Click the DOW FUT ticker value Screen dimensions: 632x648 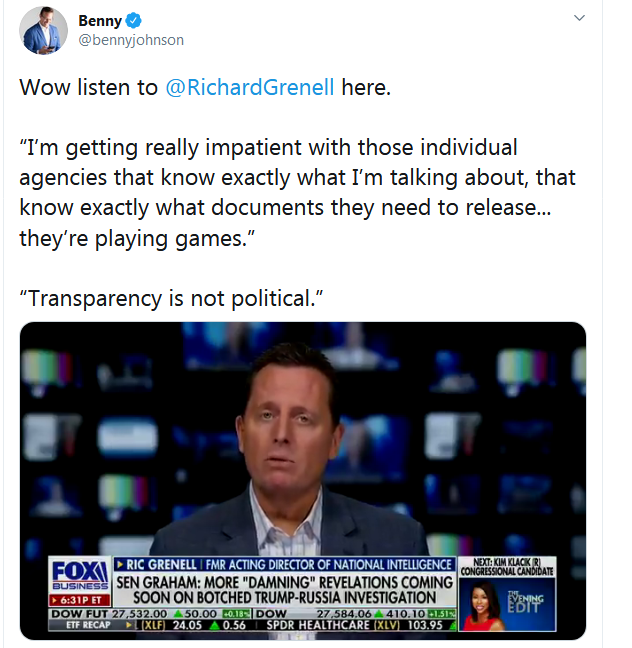[139, 614]
